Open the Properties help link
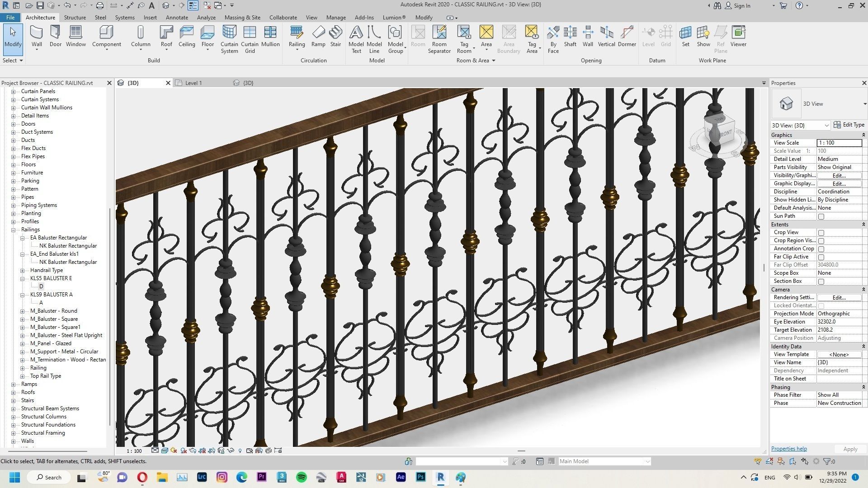This screenshot has width=868, height=488. (788, 449)
